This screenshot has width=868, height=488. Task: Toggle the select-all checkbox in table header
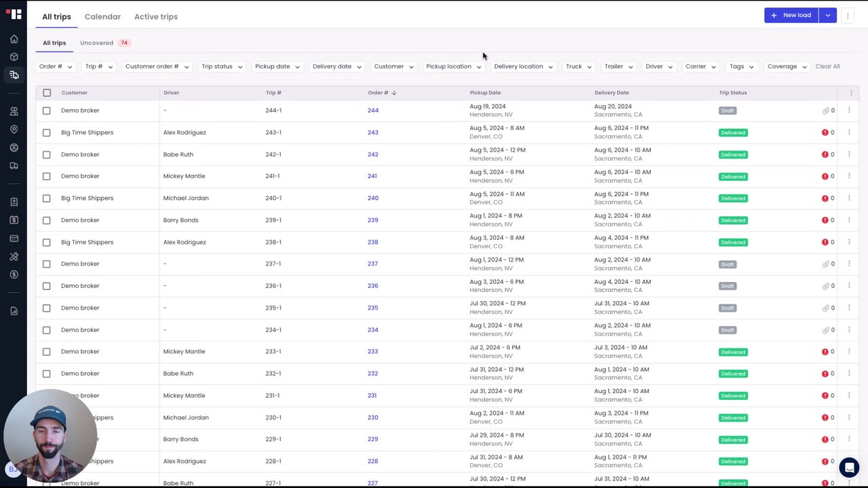click(x=47, y=93)
